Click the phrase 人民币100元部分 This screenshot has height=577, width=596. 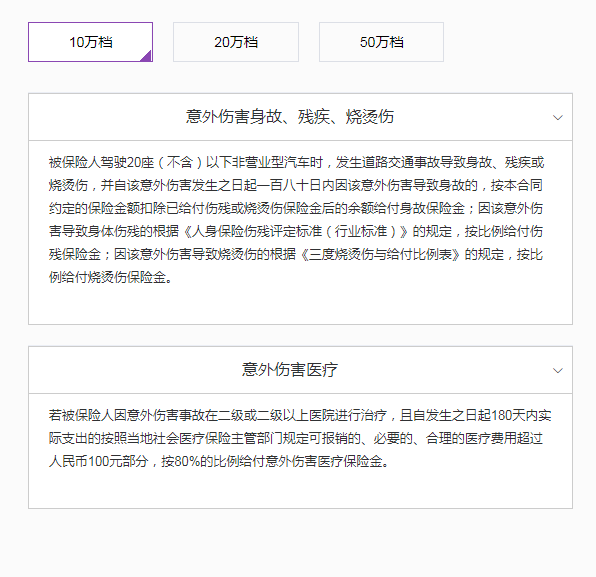(x=98, y=461)
